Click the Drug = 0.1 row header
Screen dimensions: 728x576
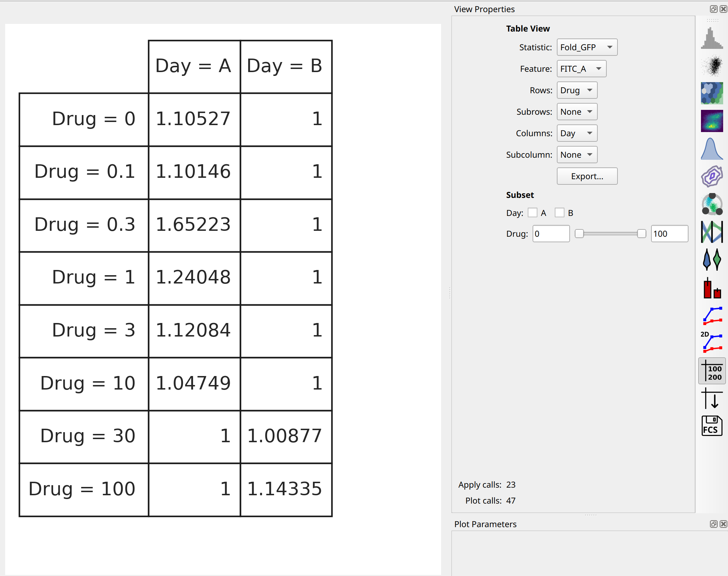coord(84,173)
